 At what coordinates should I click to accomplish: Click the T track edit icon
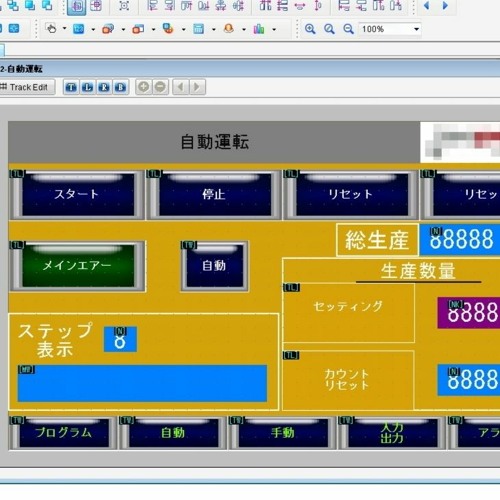coord(71,87)
